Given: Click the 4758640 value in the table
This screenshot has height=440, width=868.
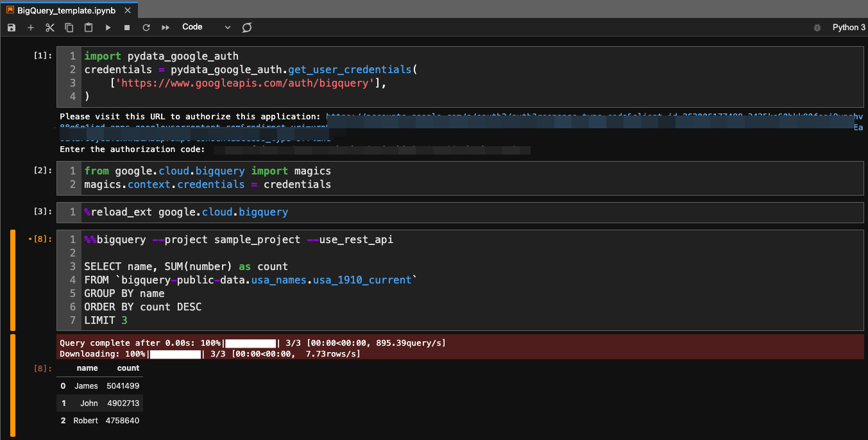Looking at the screenshot, I should pyautogui.click(x=123, y=421).
